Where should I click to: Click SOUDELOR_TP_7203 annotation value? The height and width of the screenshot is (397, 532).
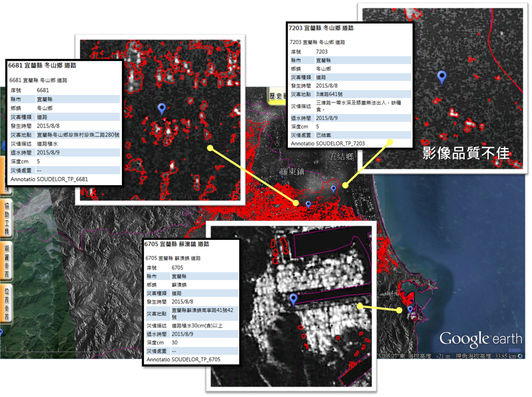(x=340, y=143)
